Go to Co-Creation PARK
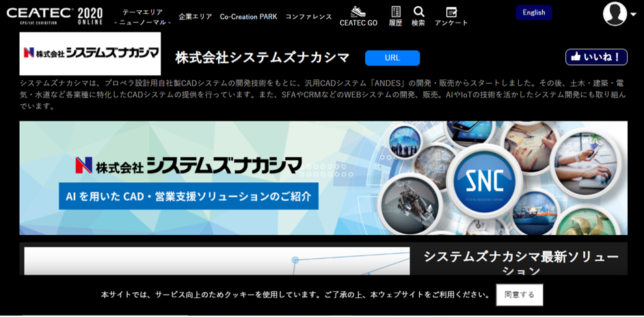 coord(248,17)
